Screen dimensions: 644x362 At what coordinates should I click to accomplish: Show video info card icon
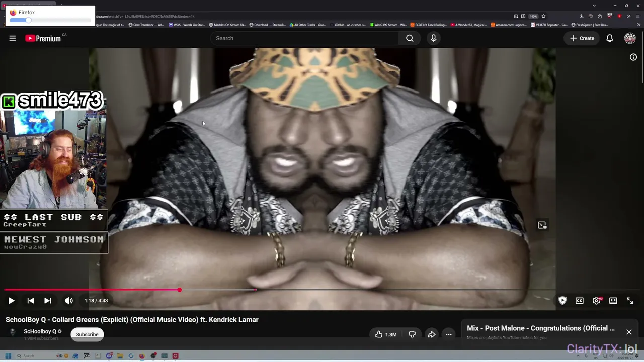point(633,57)
